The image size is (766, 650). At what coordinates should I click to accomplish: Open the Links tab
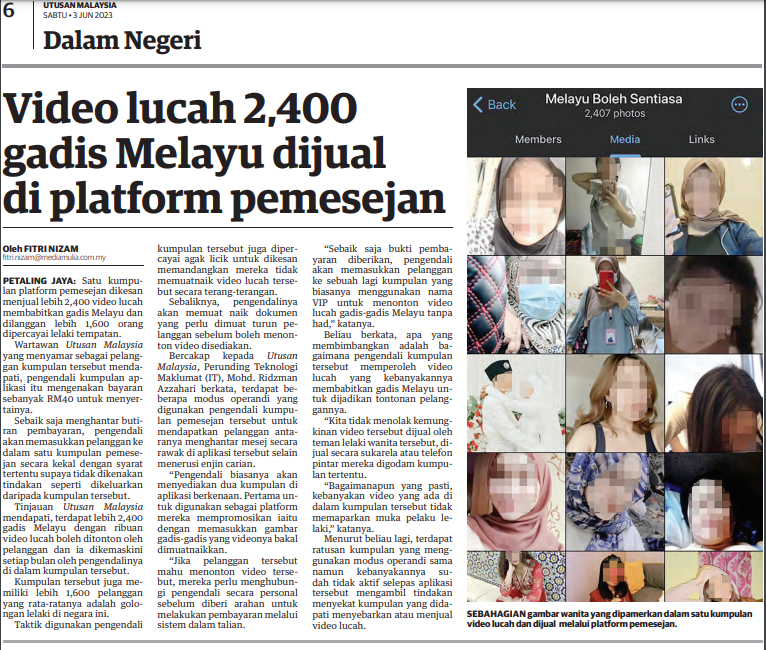(x=701, y=140)
